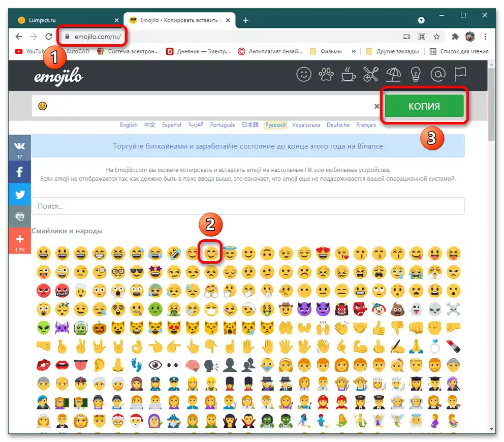Pick the sunglasses face emoji

(137, 272)
